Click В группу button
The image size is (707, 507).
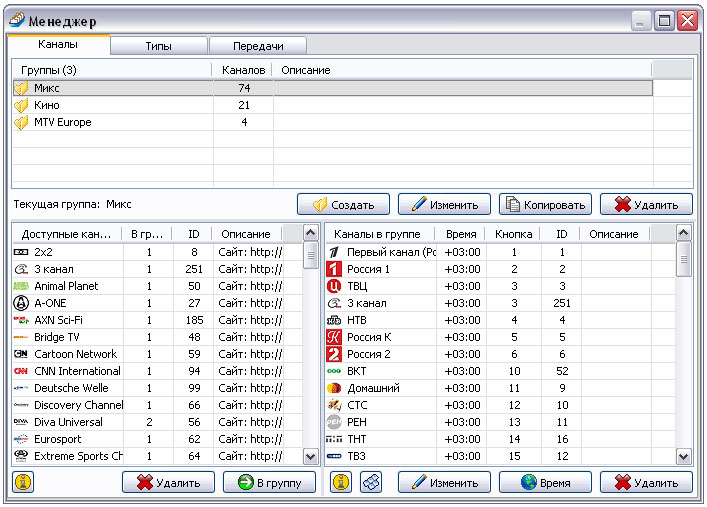point(270,482)
